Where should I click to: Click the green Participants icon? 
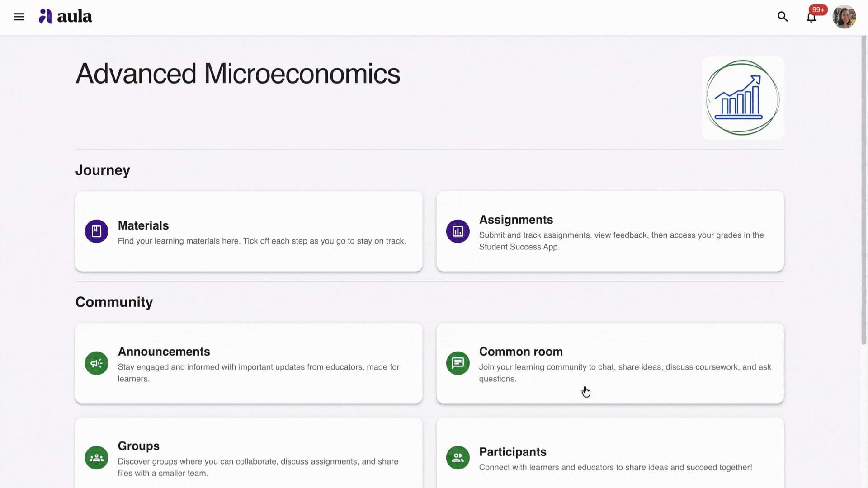click(458, 458)
